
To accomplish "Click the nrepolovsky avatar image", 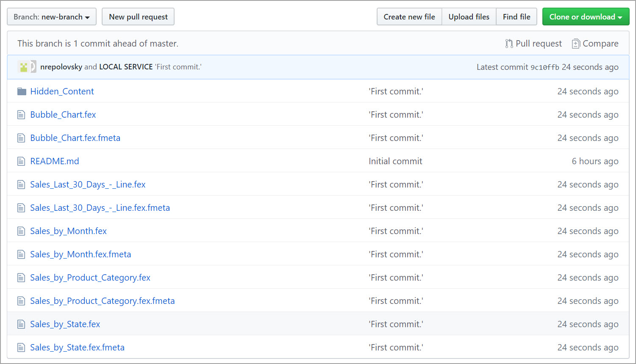I will click(24, 67).
